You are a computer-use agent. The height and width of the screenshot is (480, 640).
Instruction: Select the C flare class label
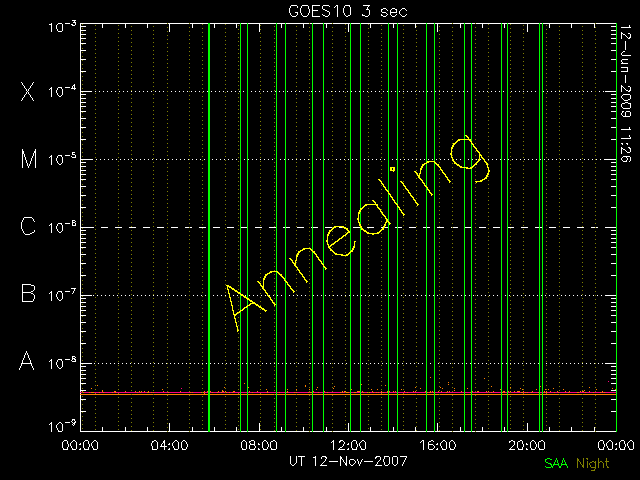28,226
